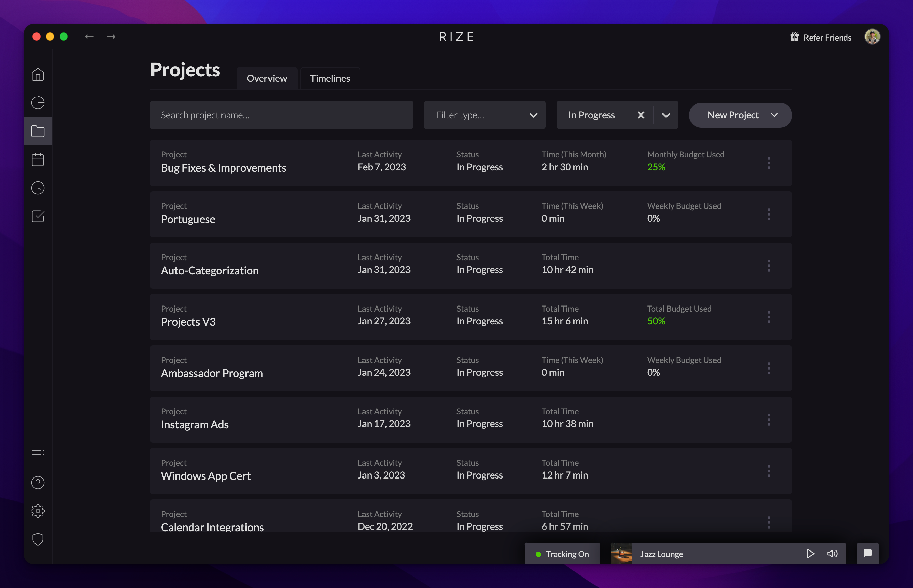Open options menu for Portuguese project
Screen dimensions: 913x588
click(769, 214)
